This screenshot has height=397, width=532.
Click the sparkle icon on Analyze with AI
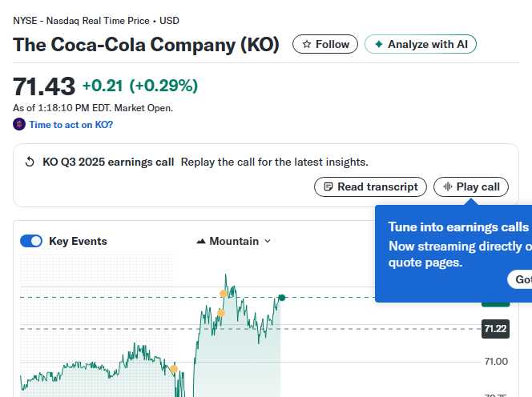tap(378, 45)
